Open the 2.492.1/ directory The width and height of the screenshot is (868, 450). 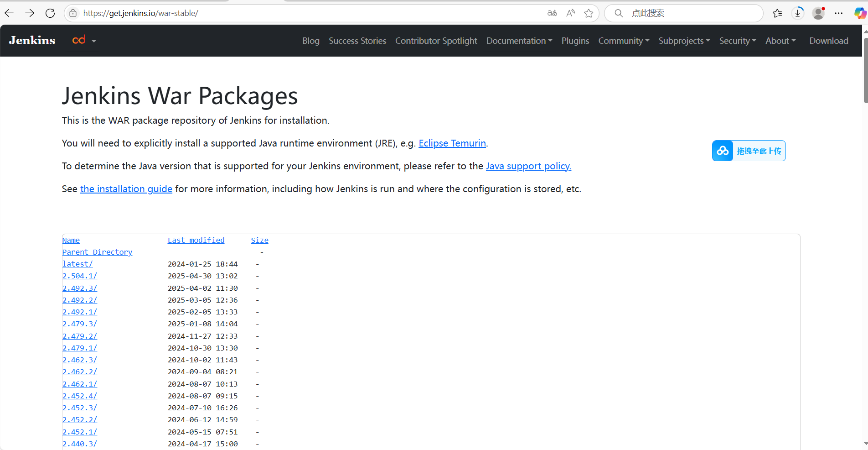tap(80, 312)
